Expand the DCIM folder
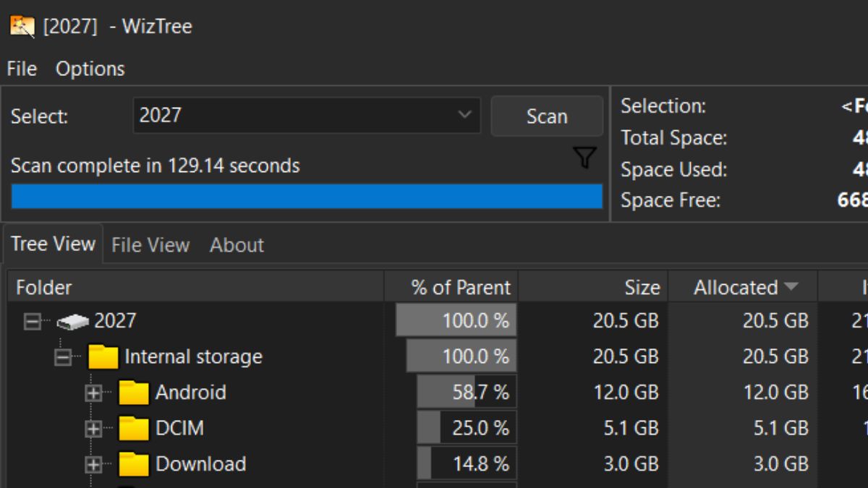 (x=93, y=429)
